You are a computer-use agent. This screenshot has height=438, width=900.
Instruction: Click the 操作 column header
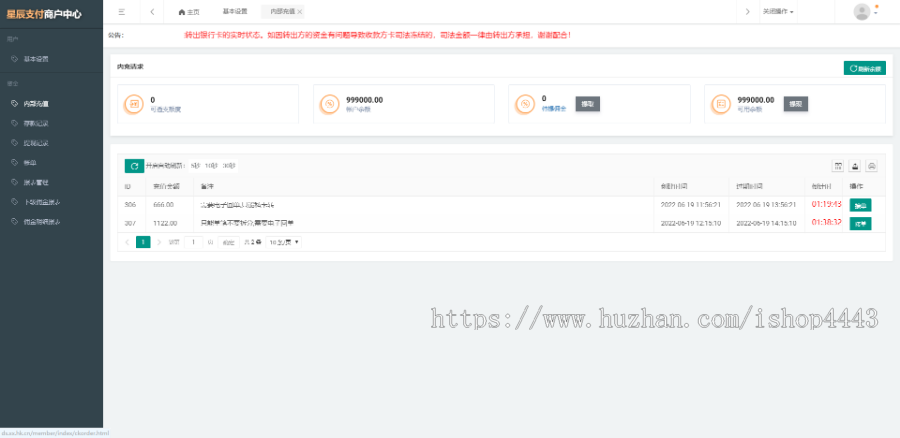pos(856,187)
